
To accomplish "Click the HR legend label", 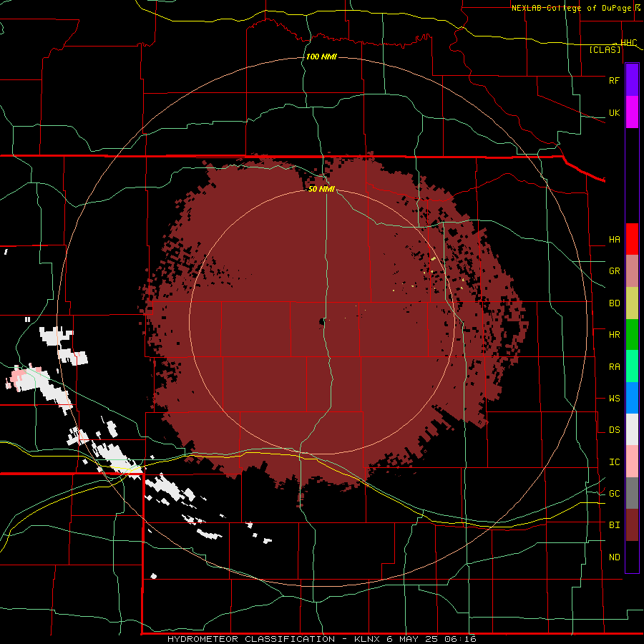I will (x=614, y=335).
